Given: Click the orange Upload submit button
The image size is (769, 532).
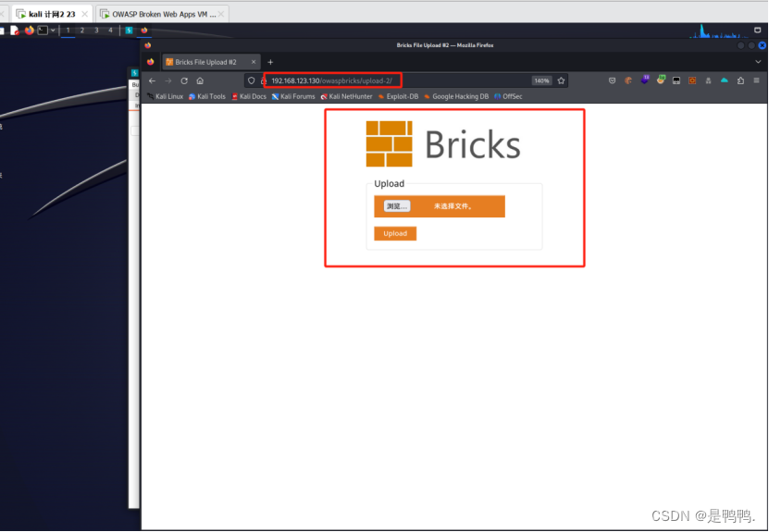Looking at the screenshot, I should tap(395, 233).
